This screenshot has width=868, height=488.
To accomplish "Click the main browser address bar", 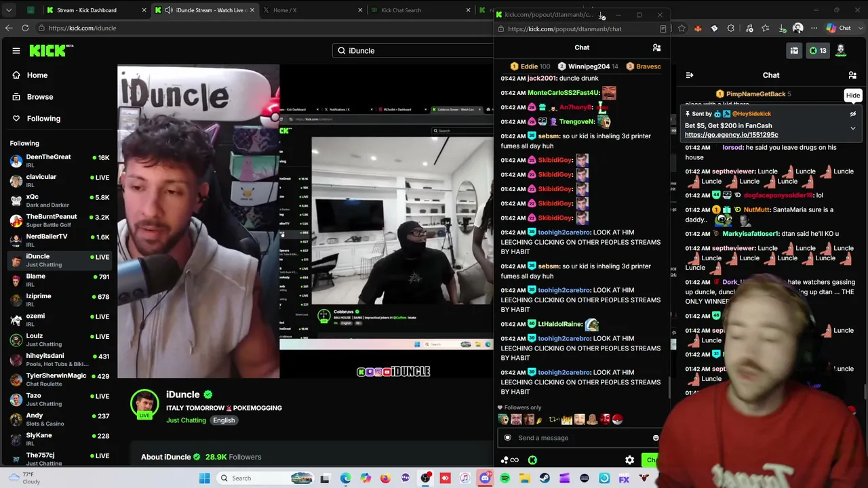I will coord(264,28).
